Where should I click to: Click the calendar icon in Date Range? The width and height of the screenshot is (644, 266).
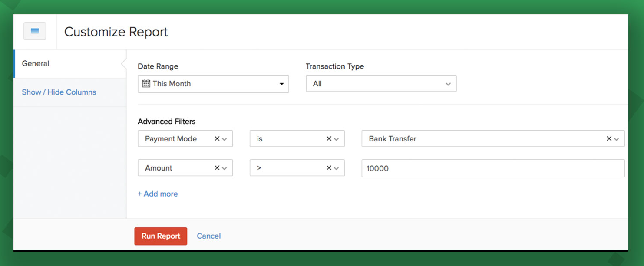[x=146, y=84]
